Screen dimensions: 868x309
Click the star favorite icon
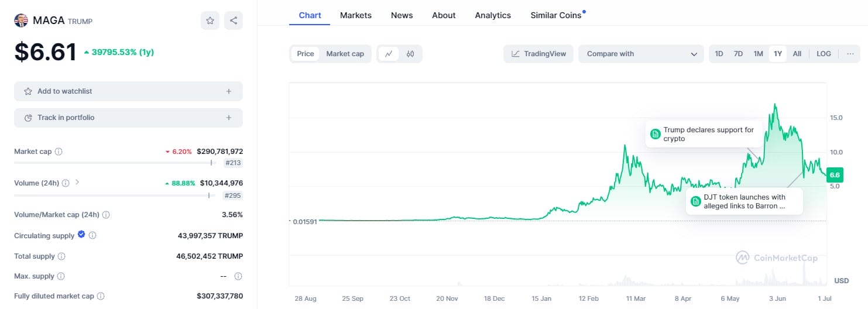(x=210, y=20)
